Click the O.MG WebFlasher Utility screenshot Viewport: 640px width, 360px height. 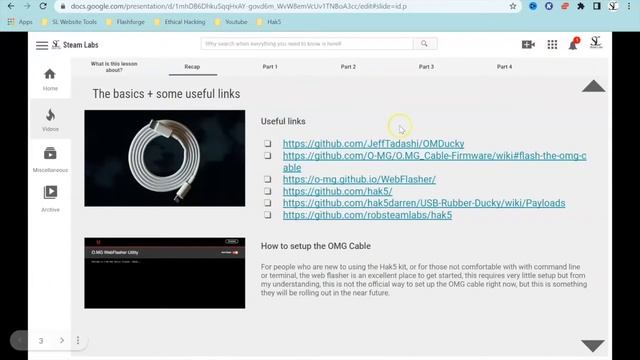(x=165, y=273)
